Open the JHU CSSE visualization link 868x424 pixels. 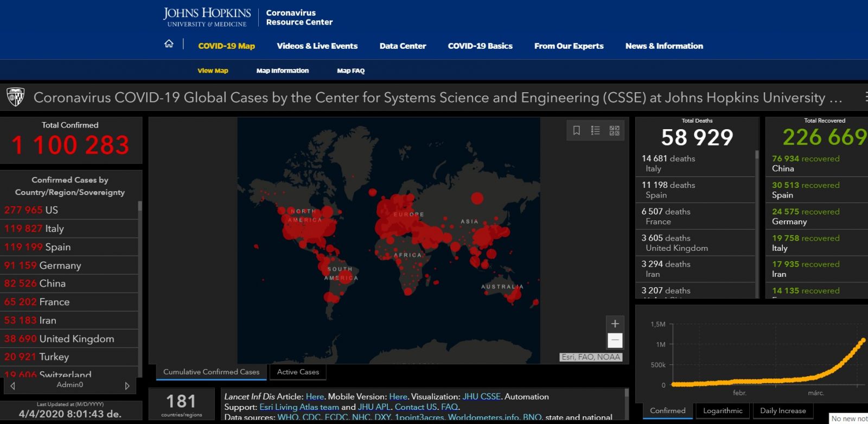point(481,397)
